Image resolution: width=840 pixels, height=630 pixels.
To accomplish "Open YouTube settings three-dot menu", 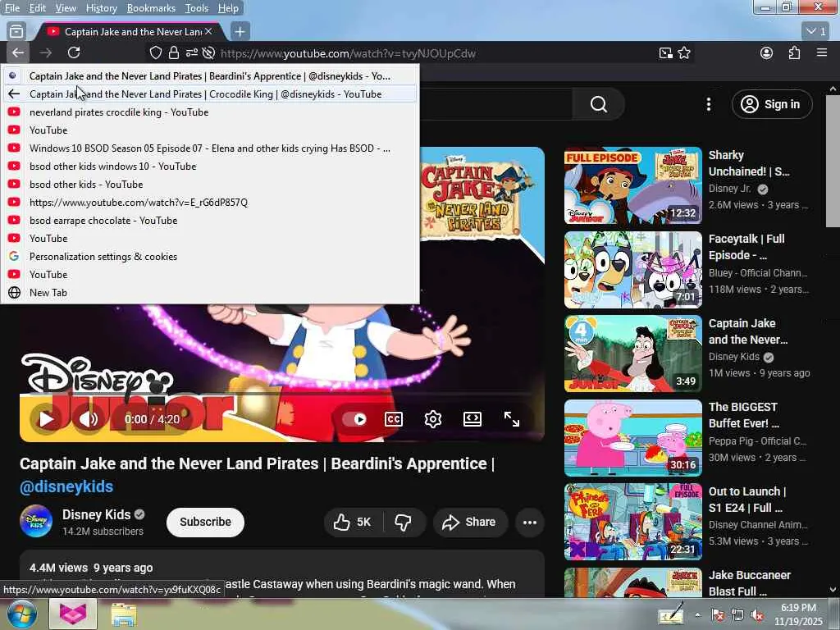I will (709, 104).
